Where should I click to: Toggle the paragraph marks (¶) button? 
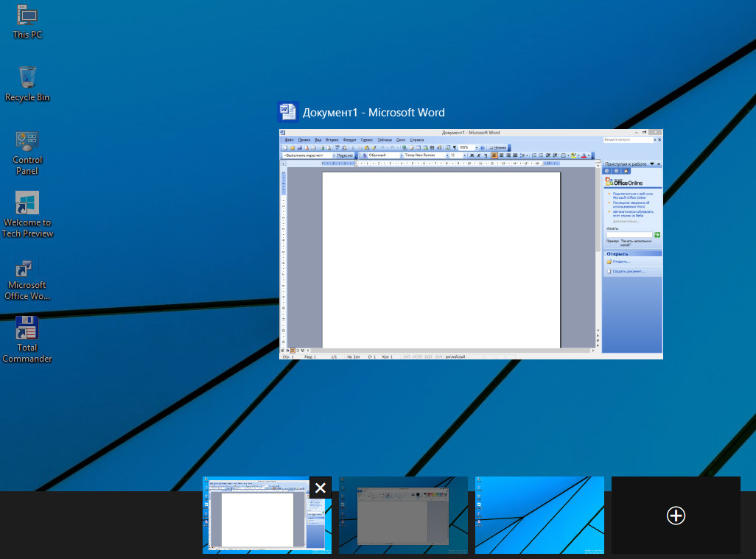pyautogui.click(x=454, y=147)
